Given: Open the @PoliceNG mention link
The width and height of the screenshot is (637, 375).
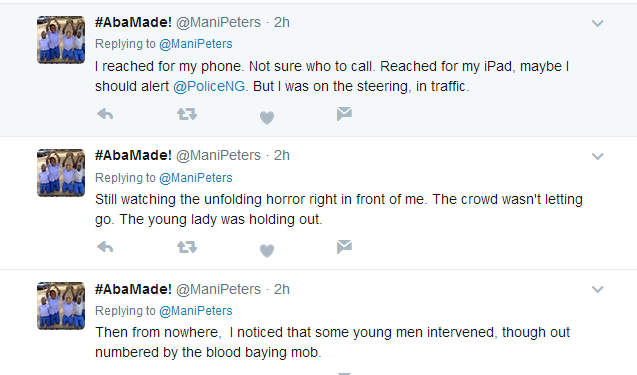Looking at the screenshot, I should (x=209, y=86).
